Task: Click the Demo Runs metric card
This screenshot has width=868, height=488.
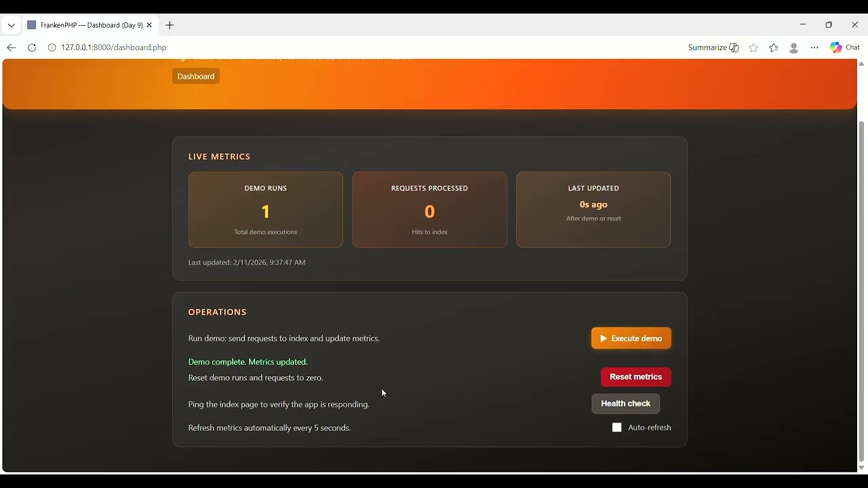Action: point(266,209)
